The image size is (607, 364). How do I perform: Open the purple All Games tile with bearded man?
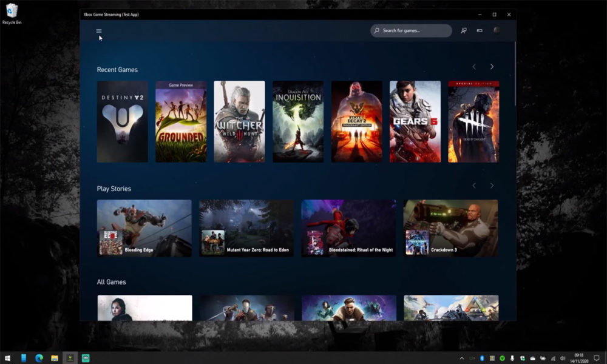pos(349,308)
